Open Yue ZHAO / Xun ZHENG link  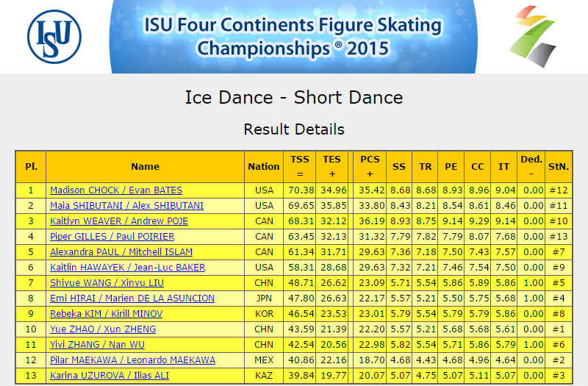pyautogui.click(x=103, y=329)
